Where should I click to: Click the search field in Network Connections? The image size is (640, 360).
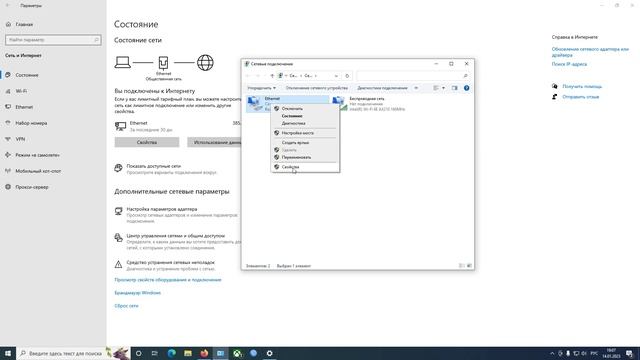[413, 76]
